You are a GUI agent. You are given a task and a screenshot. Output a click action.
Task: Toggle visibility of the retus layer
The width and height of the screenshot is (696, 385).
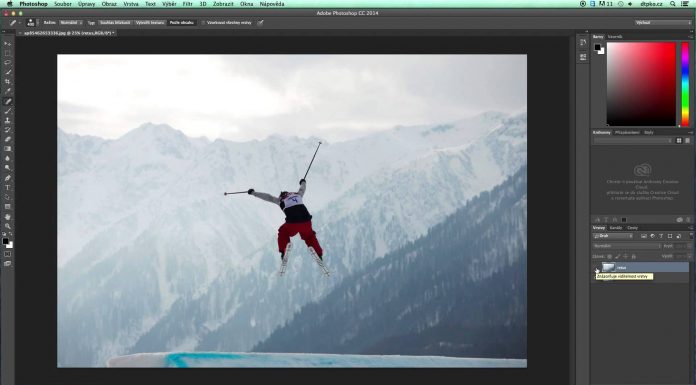[x=597, y=267]
